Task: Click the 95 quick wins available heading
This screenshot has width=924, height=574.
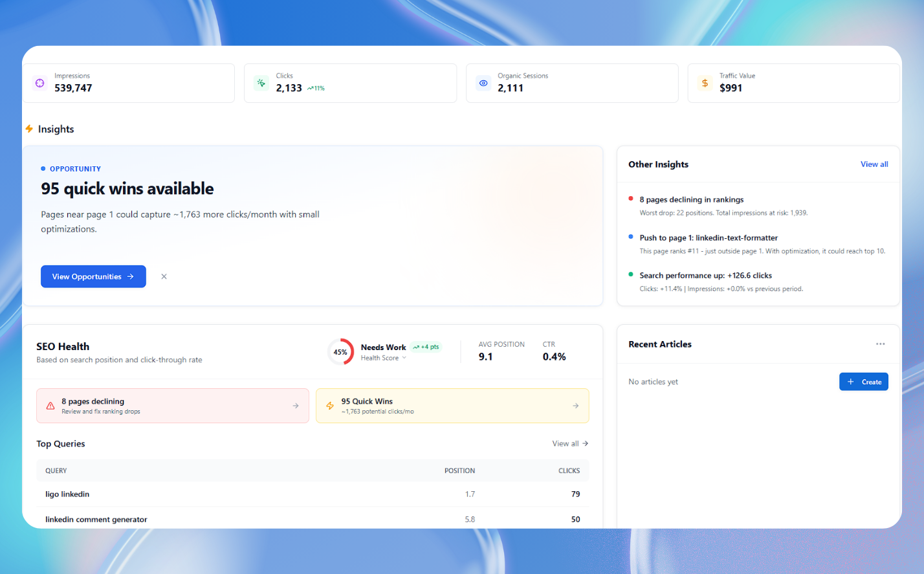Action: click(x=127, y=188)
